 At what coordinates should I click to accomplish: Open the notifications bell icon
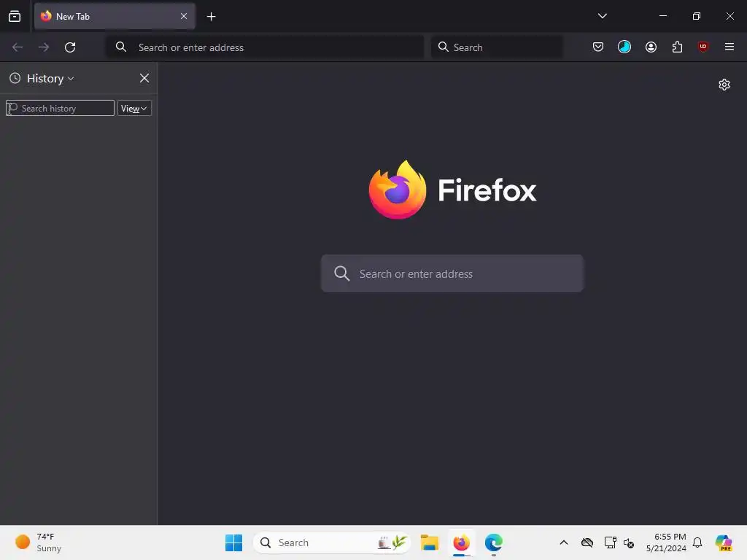pos(697,542)
